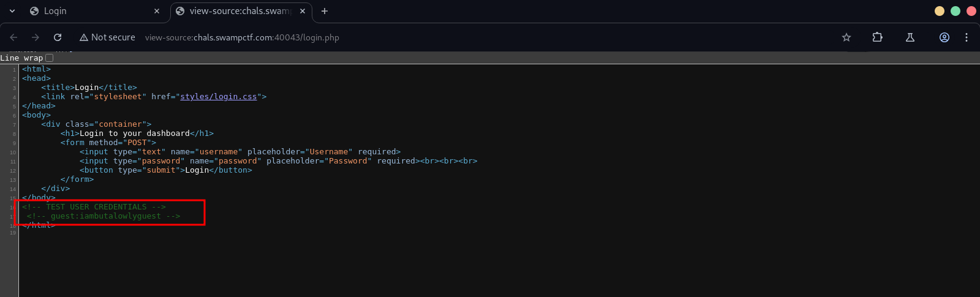Open the Chrome three-dot menu
This screenshot has height=297, width=980.
(967, 37)
